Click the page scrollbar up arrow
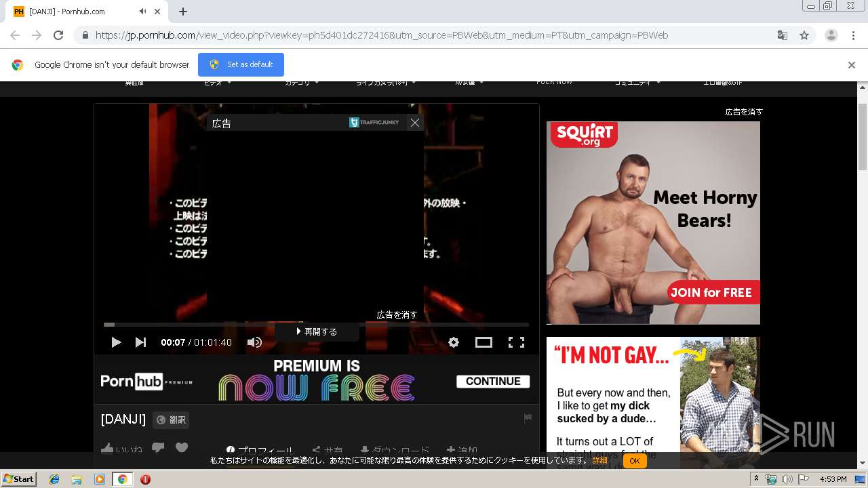 pyautogui.click(x=863, y=88)
